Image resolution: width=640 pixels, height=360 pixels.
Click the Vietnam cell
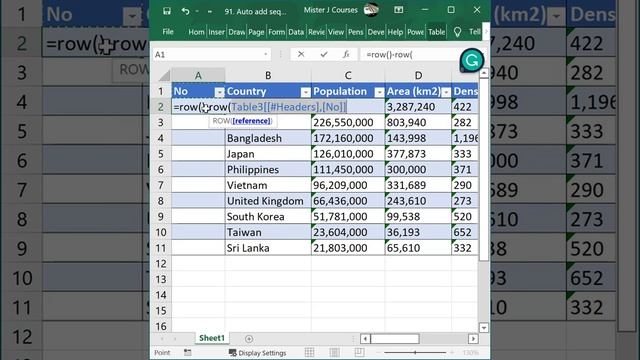(268, 185)
